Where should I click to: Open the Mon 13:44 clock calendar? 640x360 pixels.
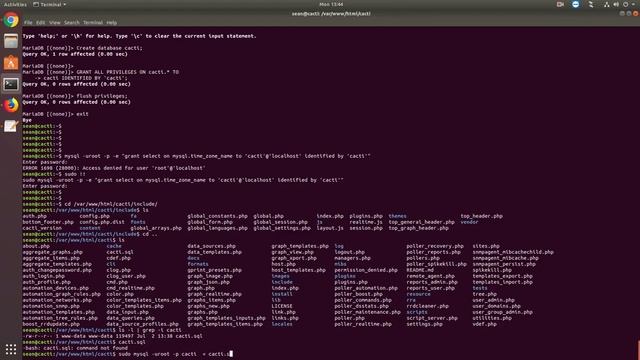point(331,4)
